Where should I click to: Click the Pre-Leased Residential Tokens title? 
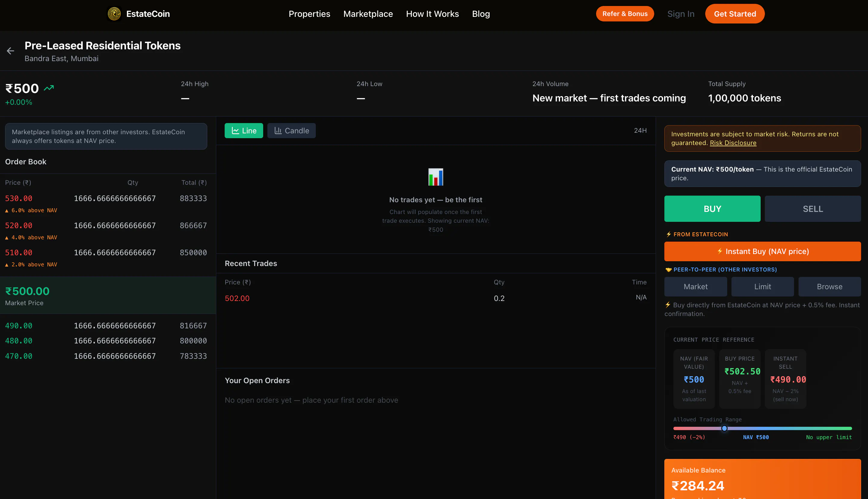pyautogui.click(x=102, y=45)
